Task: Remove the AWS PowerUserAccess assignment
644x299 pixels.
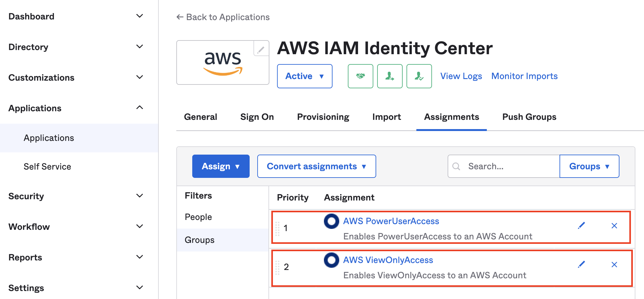Action: tap(614, 226)
